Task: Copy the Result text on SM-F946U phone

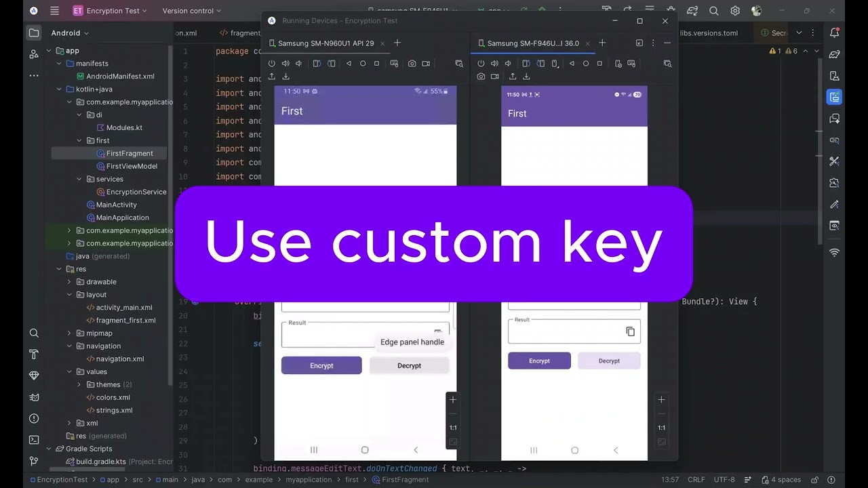Action: coord(630,331)
